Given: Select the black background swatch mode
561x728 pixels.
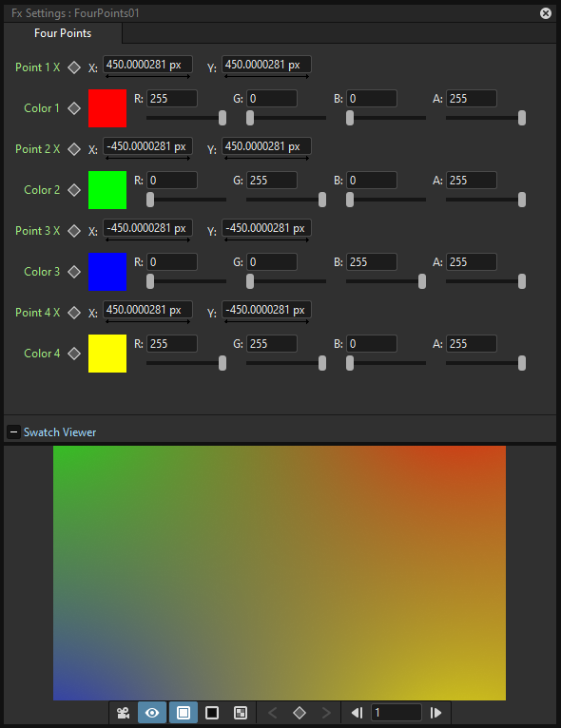Looking at the screenshot, I should click(212, 713).
